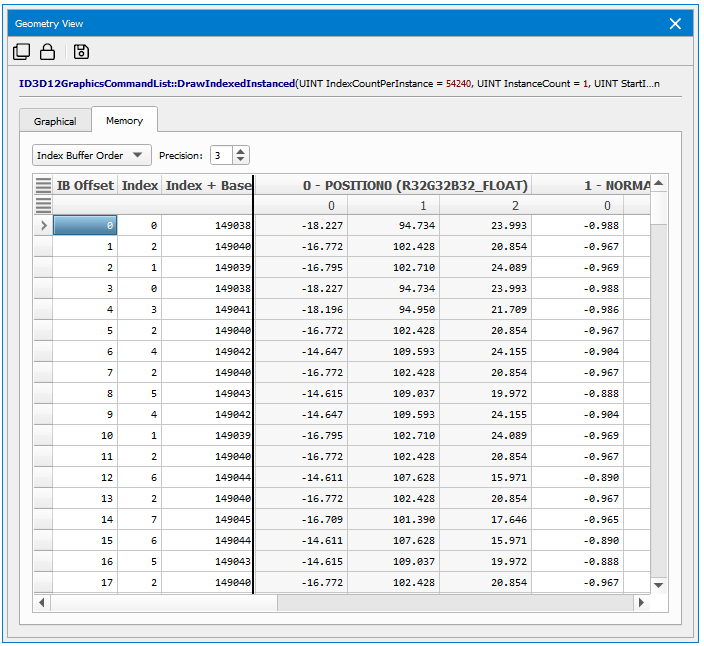Close the Geometry View window

[x=676, y=23]
